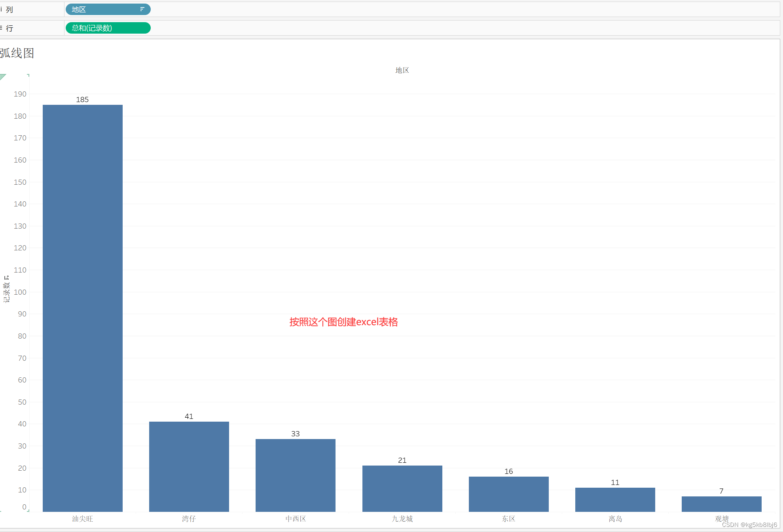783x532 pixels.
Task: Click the 记录数 vertical axis title
Action: [x=6, y=292]
